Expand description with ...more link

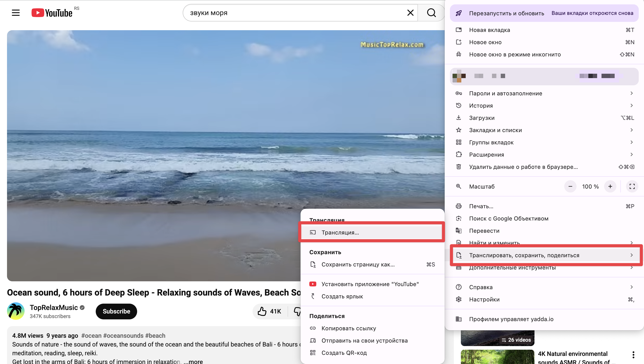pos(193,361)
